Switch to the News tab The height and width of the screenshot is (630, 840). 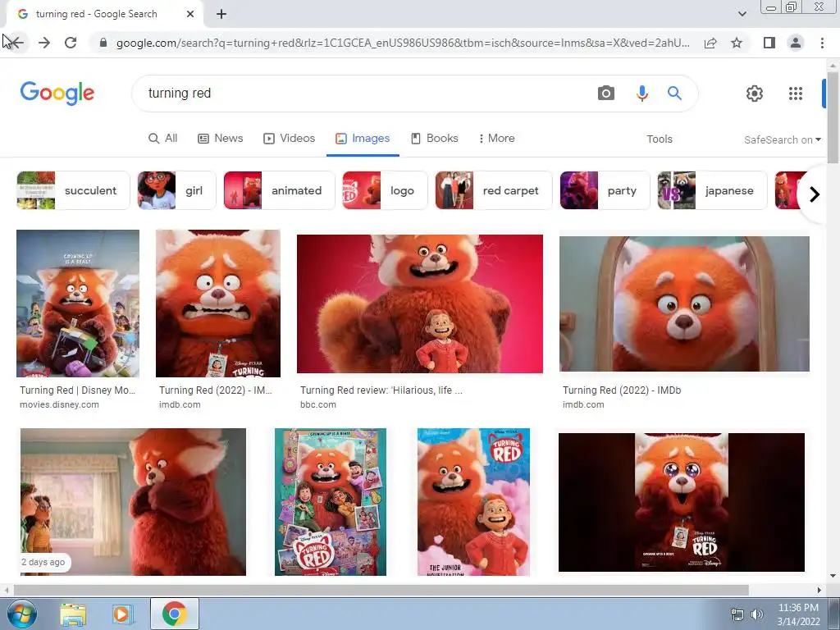coord(221,138)
